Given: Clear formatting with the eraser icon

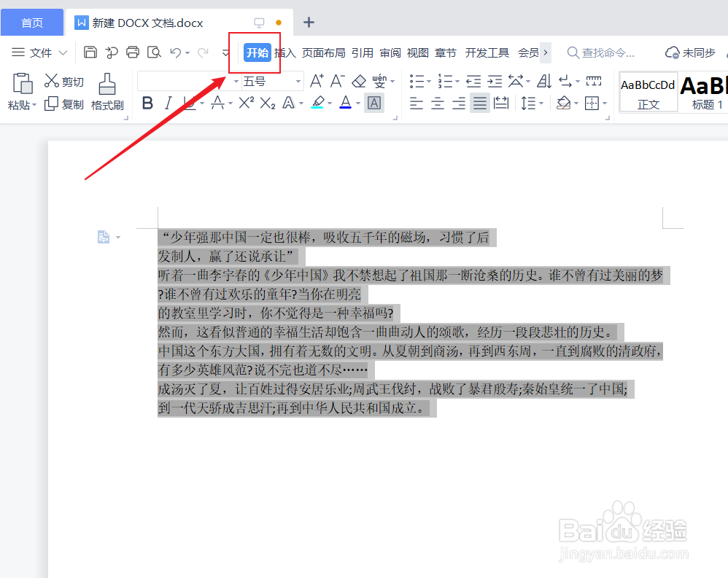Looking at the screenshot, I should click(359, 80).
